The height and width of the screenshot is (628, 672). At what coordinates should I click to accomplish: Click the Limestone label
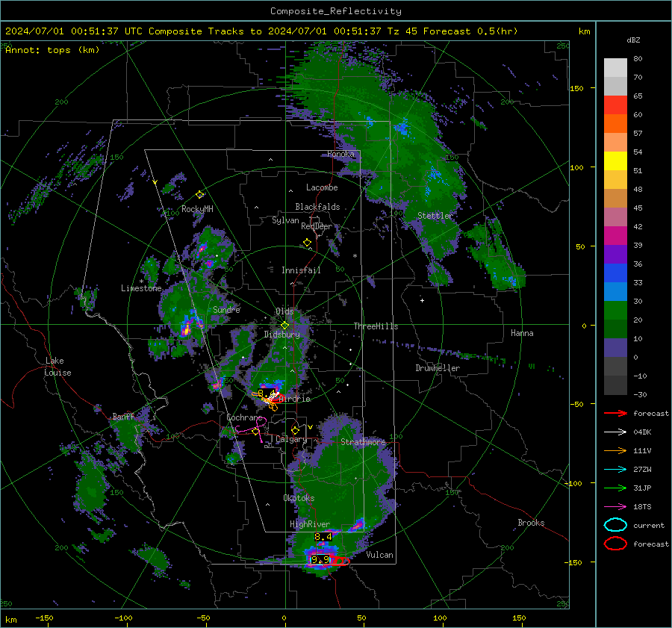[141, 288]
